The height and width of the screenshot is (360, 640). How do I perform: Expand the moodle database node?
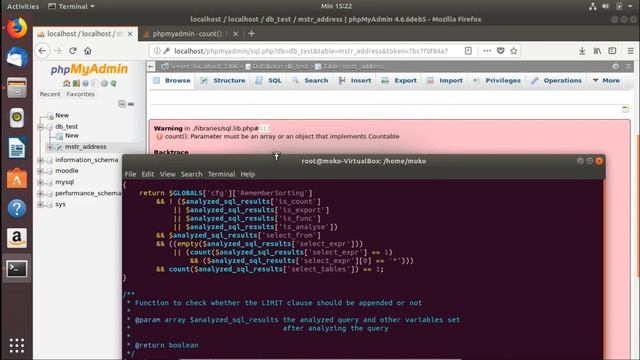pos(41,171)
